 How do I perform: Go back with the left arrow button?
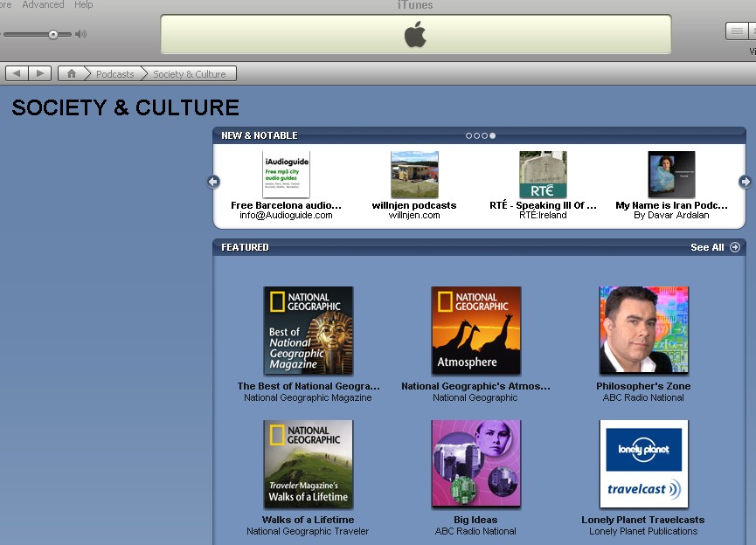[17, 73]
